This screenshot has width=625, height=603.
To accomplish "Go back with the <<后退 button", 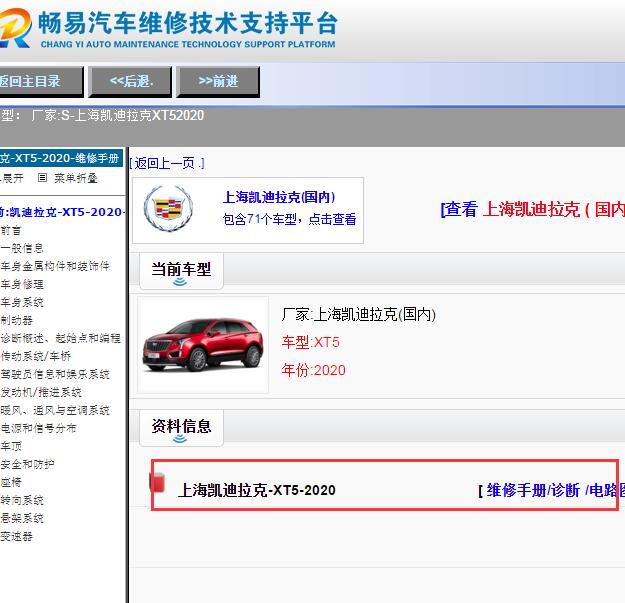I will point(130,82).
